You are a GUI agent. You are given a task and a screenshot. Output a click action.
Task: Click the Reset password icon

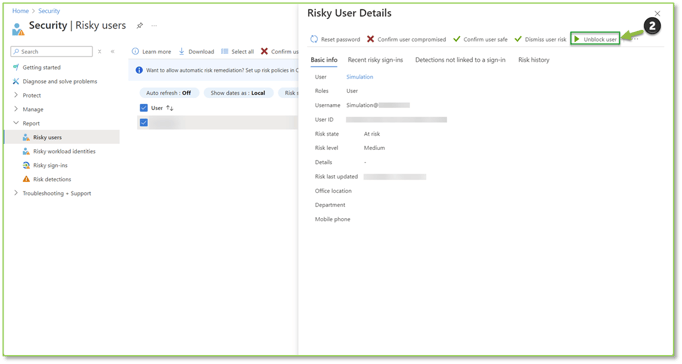pos(314,39)
